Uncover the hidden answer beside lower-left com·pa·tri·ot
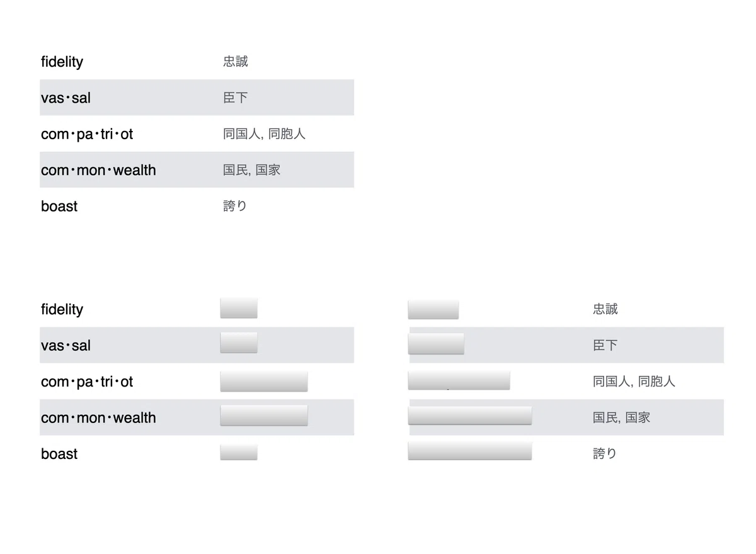This screenshot has width=756, height=554. point(264,382)
